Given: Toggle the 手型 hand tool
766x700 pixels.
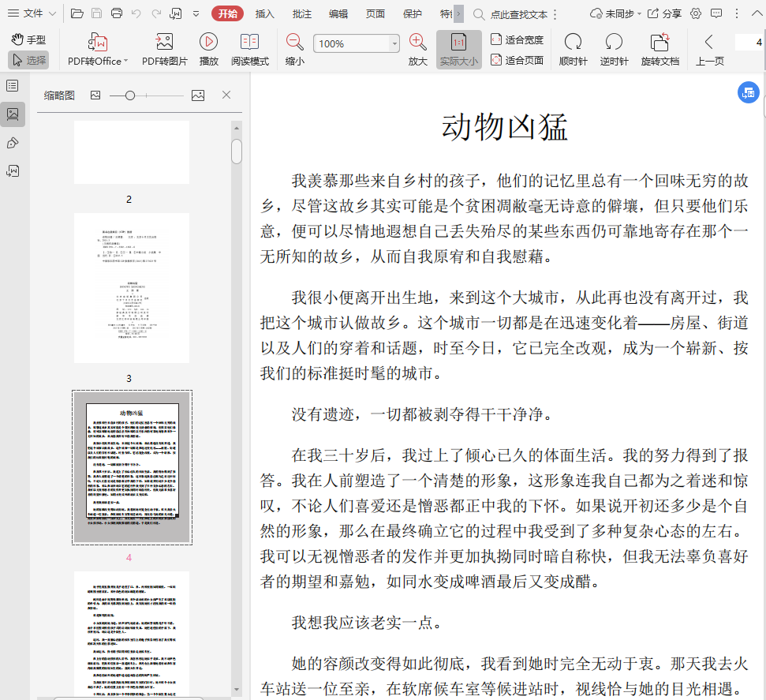Looking at the screenshot, I should point(29,39).
